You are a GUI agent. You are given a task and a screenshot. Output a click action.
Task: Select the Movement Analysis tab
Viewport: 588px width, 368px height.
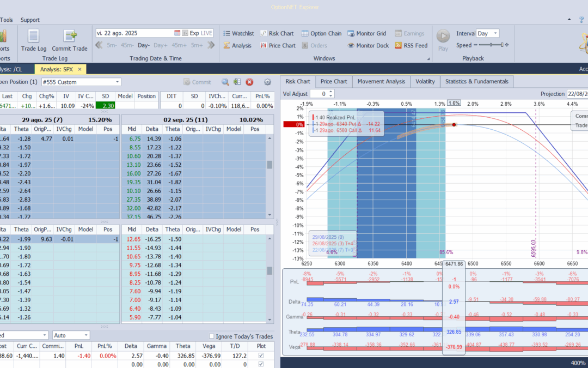pyautogui.click(x=381, y=81)
